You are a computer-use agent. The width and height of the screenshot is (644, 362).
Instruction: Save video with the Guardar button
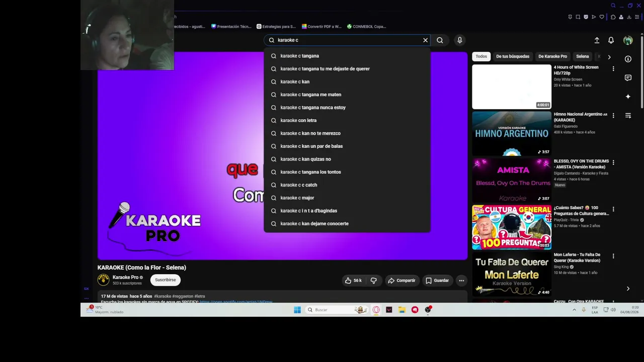point(437,281)
